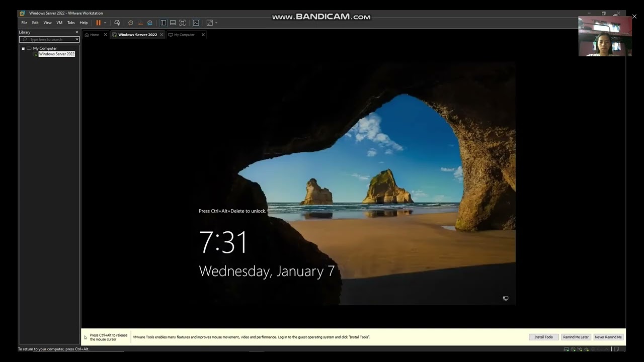The width and height of the screenshot is (644, 362).
Task: Enter full screen mode
Action: pos(182,23)
